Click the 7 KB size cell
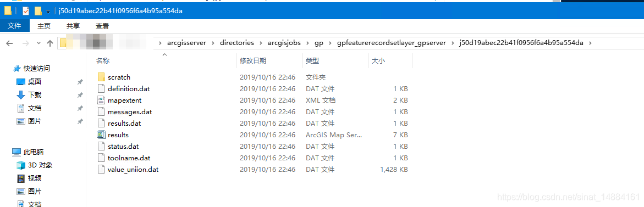644x207 pixels. (401, 135)
